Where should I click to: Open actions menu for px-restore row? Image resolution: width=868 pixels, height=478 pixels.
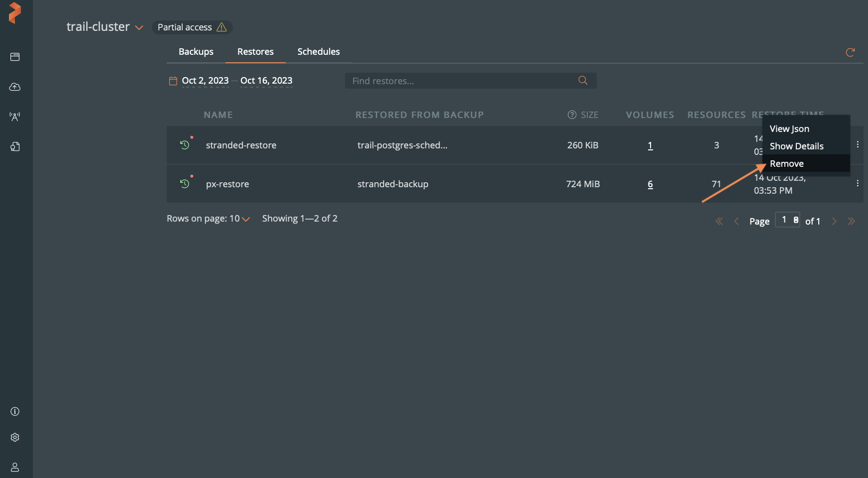pyautogui.click(x=857, y=183)
